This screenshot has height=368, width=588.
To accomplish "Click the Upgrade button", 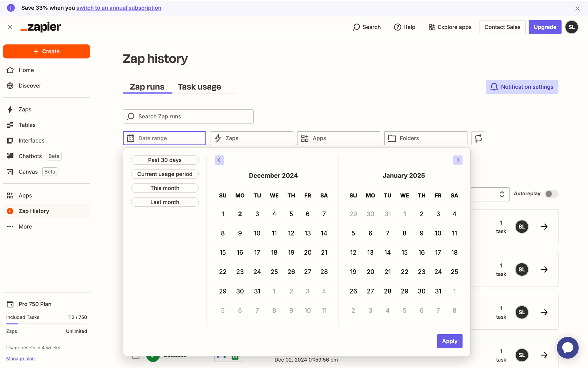I will coord(545,27).
